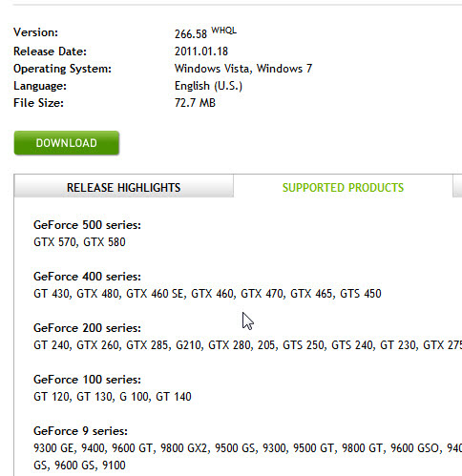Click the green DOWNLOAD button
Image resolution: width=462 pixels, height=476 pixels.
(67, 143)
